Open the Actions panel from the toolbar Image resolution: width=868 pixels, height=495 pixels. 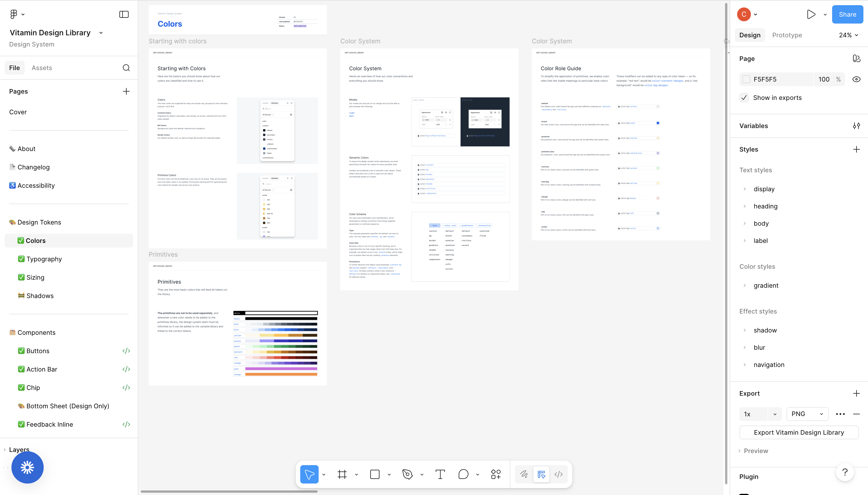point(495,474)
